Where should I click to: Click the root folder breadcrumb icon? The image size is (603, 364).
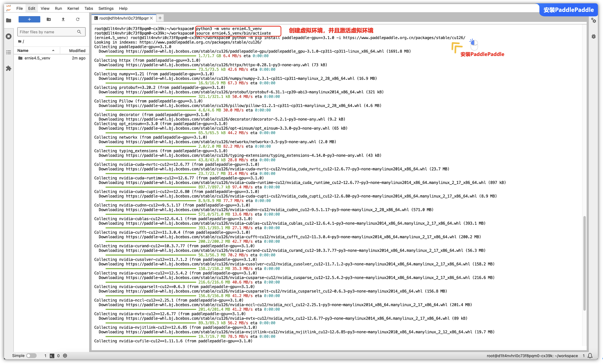coord(20,41)
